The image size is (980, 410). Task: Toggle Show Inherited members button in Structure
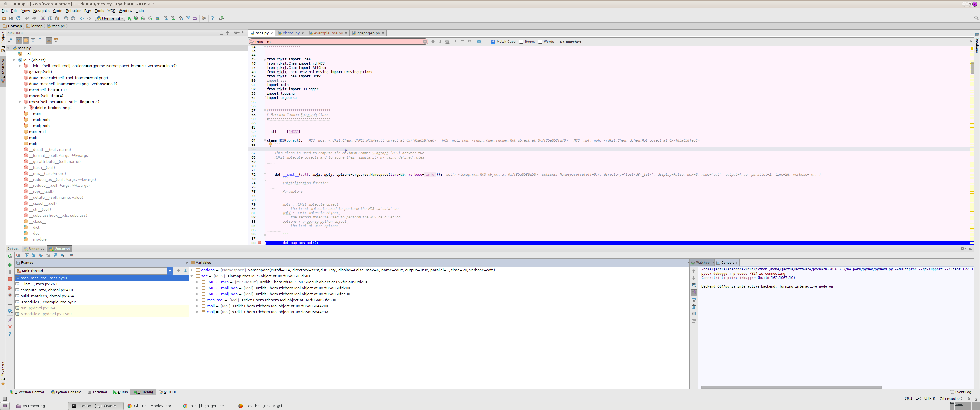[19, 40]
